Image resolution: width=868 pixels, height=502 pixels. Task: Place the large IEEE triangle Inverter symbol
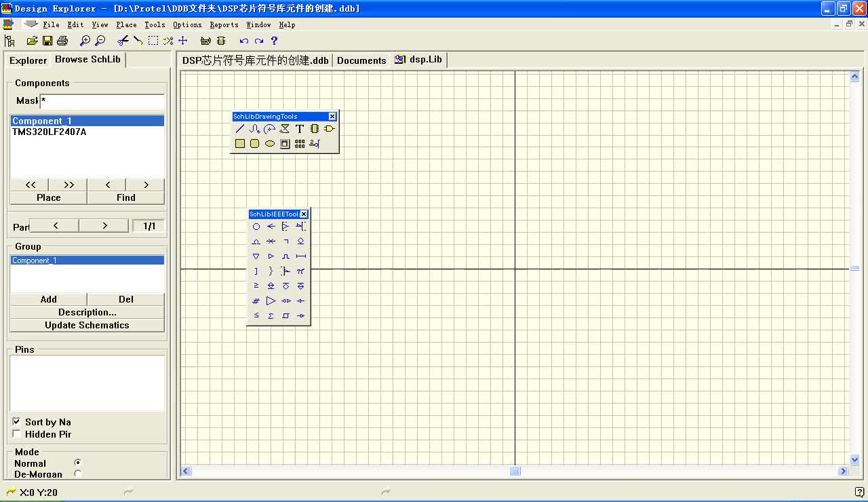click(x=271, y=301)
